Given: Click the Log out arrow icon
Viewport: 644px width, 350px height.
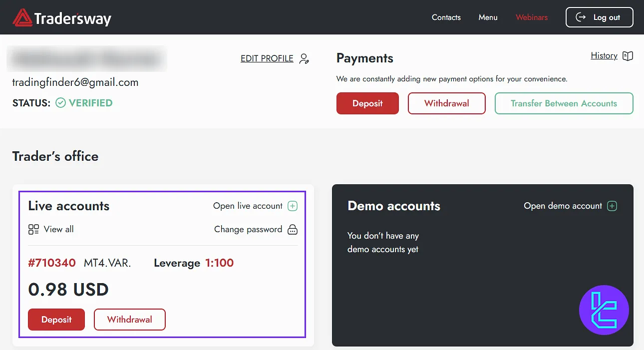Looking at the screenshot, I should coord(581,17).
